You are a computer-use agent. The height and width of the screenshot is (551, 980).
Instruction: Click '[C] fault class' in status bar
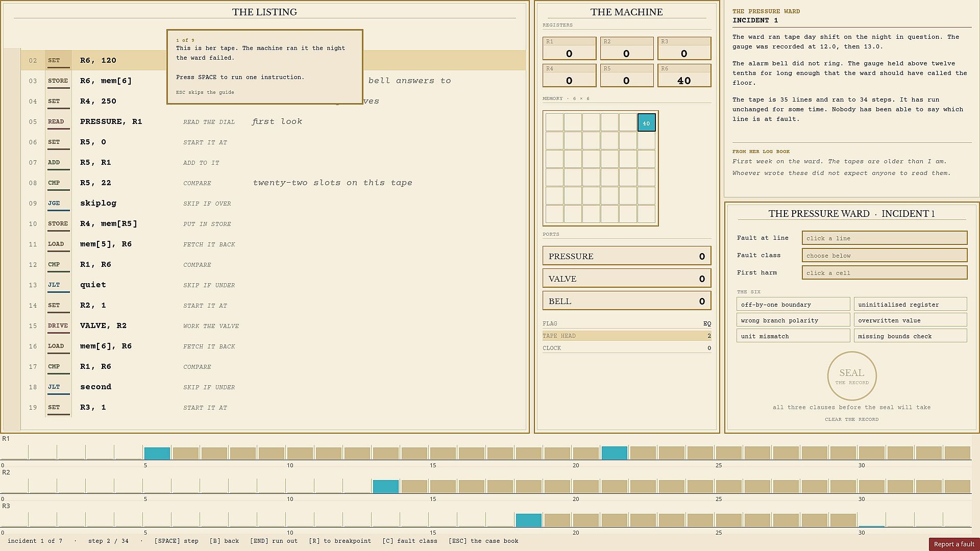point(410,541)
